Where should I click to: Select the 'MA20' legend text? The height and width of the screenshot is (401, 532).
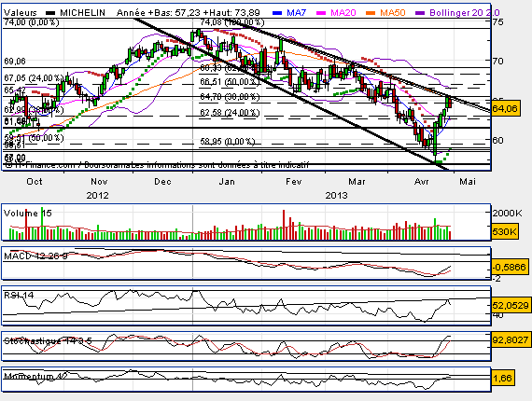coord(343,13)
